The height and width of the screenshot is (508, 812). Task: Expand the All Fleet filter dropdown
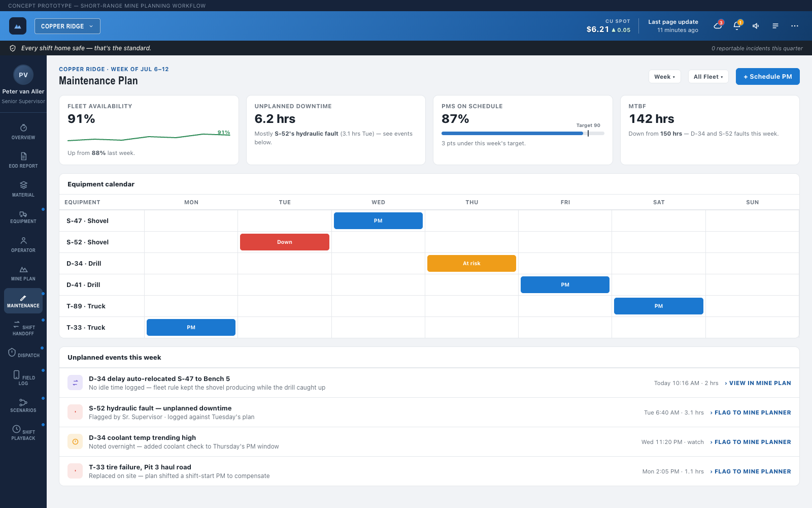[708, 77]
